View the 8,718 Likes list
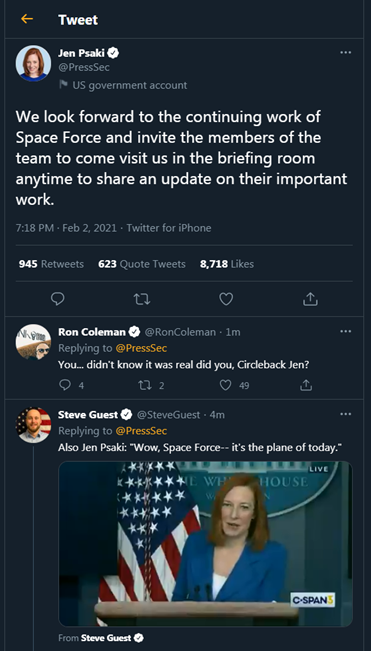Viewport: 371px width, 651px height. click(227, 264)
